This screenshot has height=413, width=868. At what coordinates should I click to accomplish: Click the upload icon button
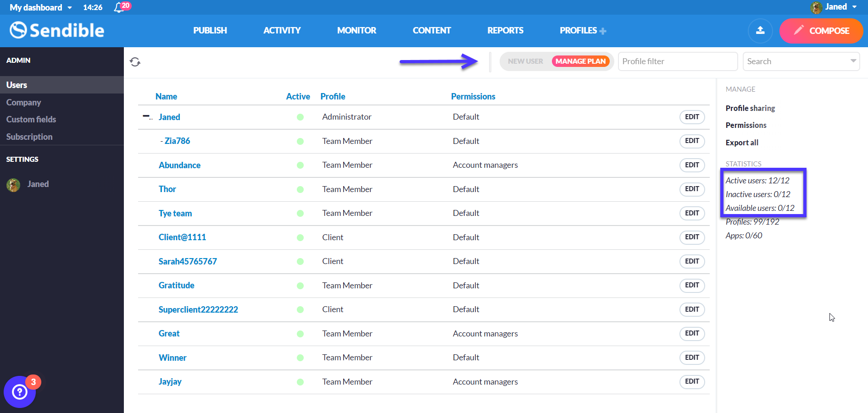pyautogui.click(x=760, y=31)
